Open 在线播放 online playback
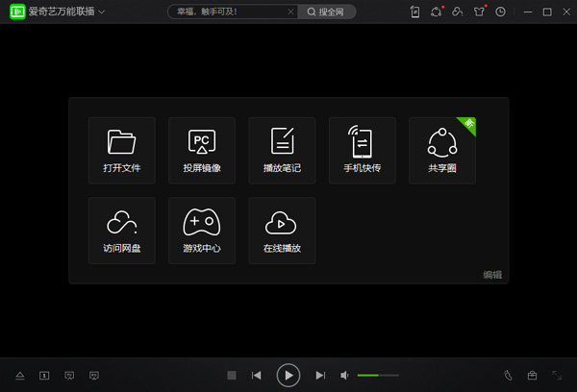The height and width of the screenshot is (392, 577). tap(282, 231)
